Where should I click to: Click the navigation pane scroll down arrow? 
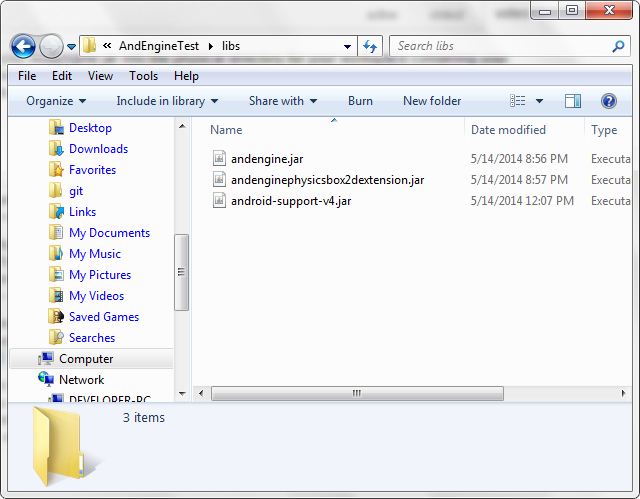tap(182, 394)
